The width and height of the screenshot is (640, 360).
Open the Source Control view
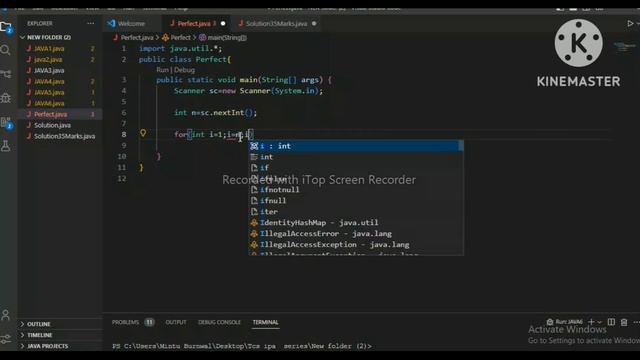(6, 74)
